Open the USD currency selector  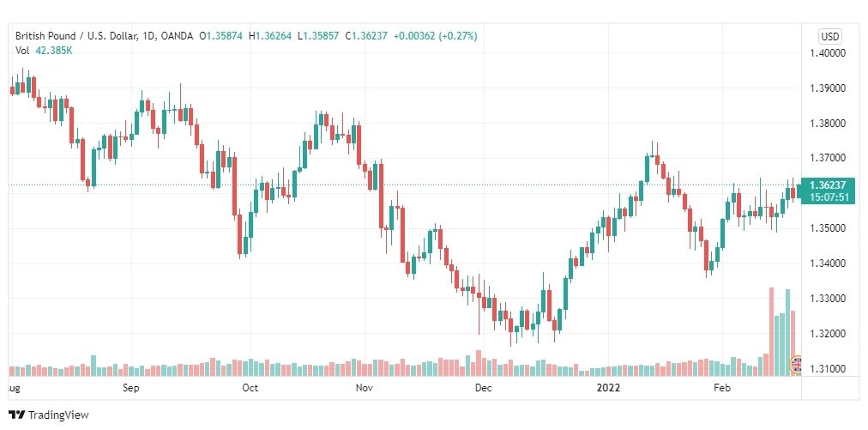tap(829, 37)
